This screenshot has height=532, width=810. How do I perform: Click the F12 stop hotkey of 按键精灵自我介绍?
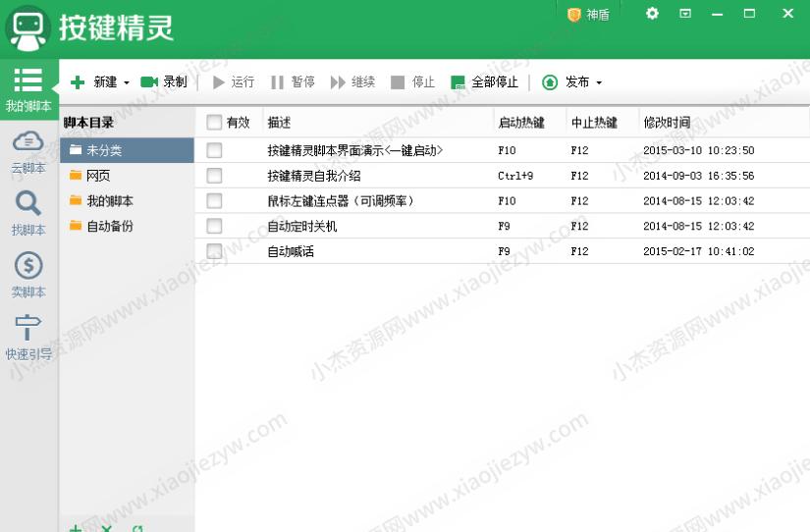pos(579,176)
